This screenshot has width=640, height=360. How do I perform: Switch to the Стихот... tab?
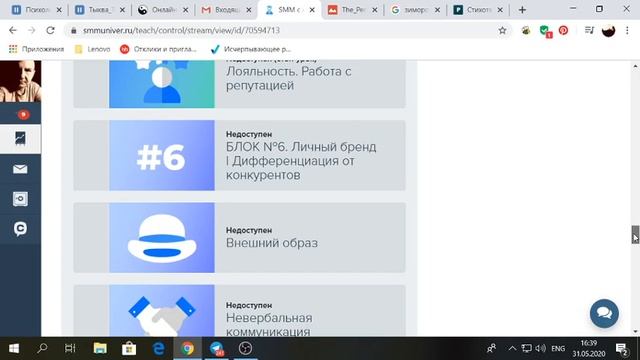478,10
